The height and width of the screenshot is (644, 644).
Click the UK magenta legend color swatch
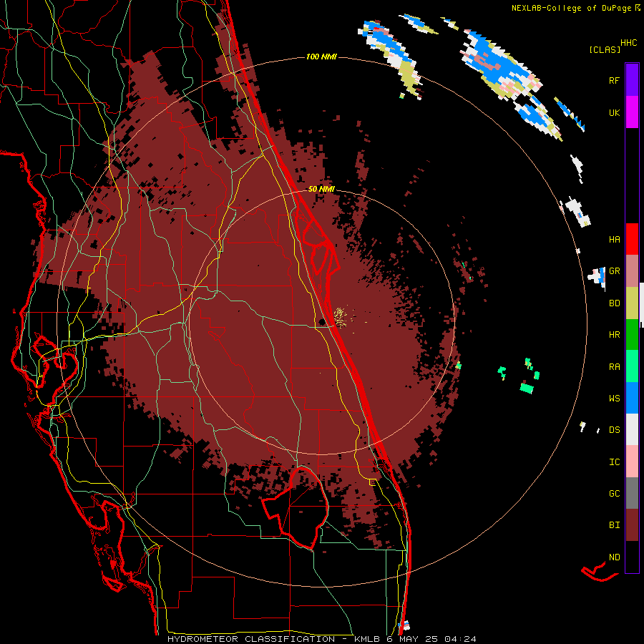pyautogui.click(x=632, y=112)
